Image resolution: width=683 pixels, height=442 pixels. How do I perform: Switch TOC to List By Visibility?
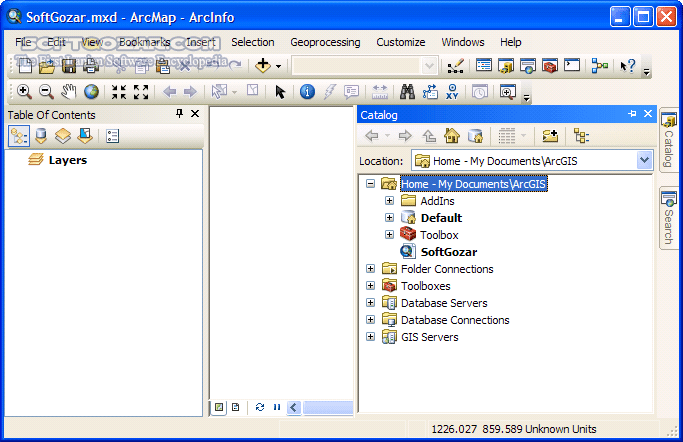point(63,136)
